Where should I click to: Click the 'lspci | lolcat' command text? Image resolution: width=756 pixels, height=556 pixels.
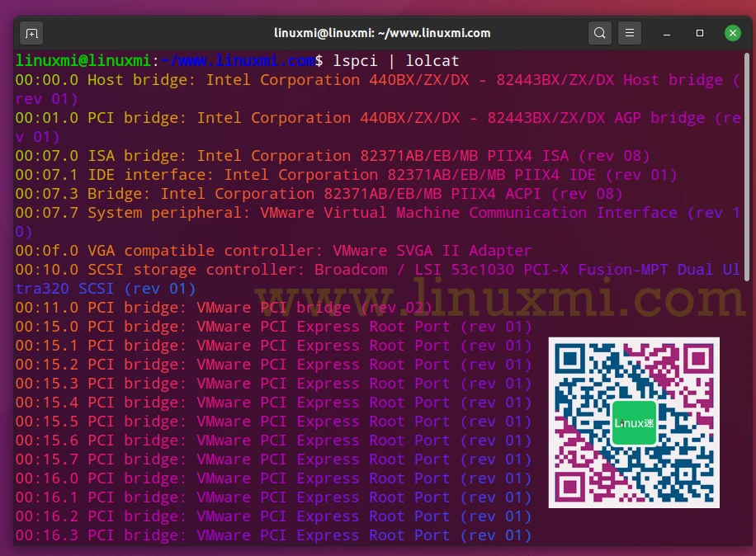pyautogui.click(x=396, y=61)
